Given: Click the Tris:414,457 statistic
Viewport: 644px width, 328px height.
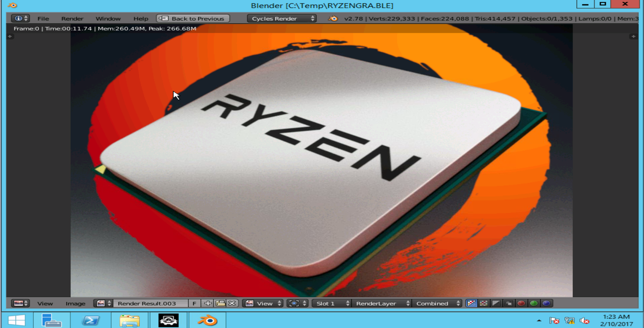Looking at the screenshot, I should (x=495, y=19).
